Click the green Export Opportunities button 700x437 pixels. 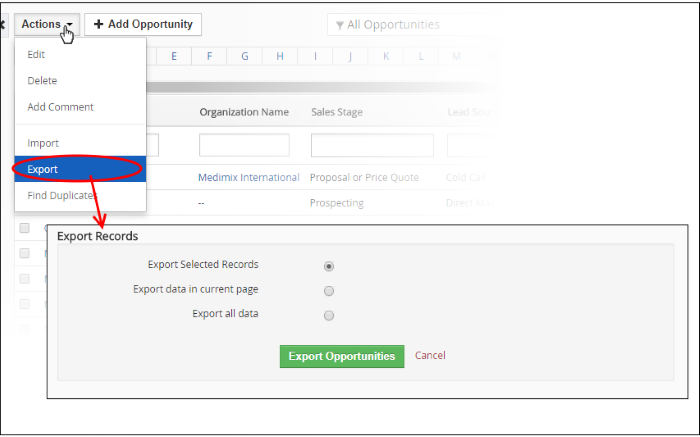[342, 356]
